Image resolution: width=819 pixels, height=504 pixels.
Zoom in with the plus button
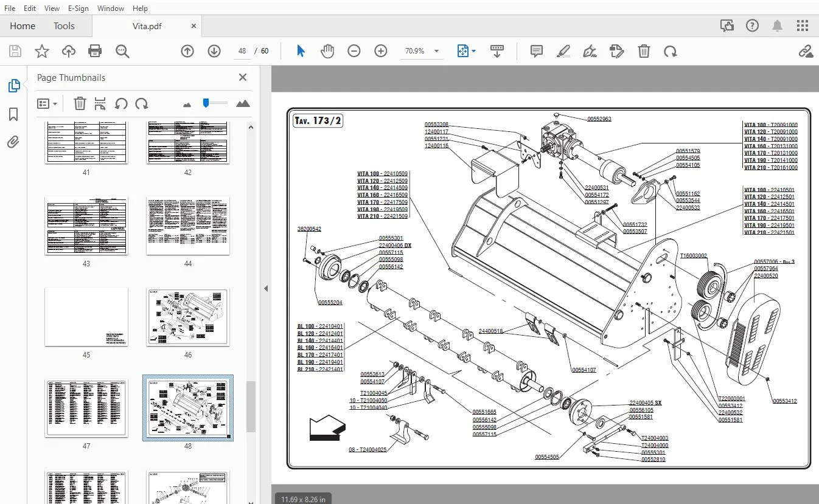click(381, 51)
